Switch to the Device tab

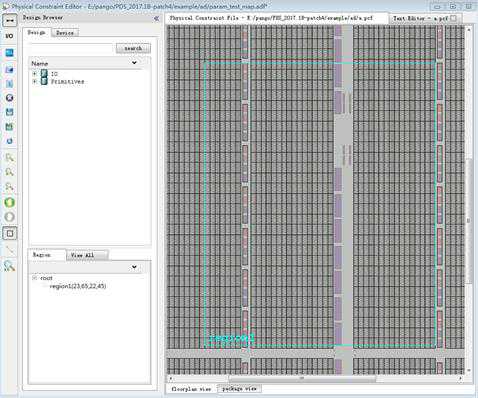(x=65, y=33)
